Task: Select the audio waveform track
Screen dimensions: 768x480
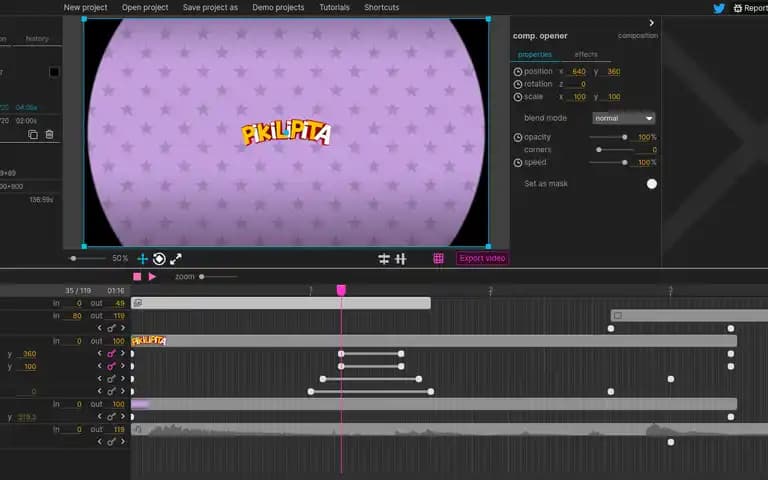Action: click(449, 430)
